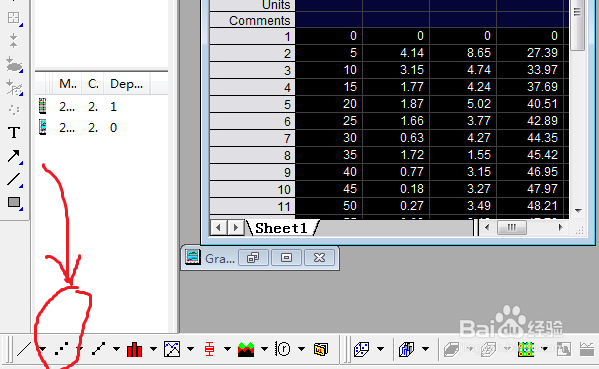Pick the Draw Data tool with dotted circle
The image size is (599, 369).
14,110
